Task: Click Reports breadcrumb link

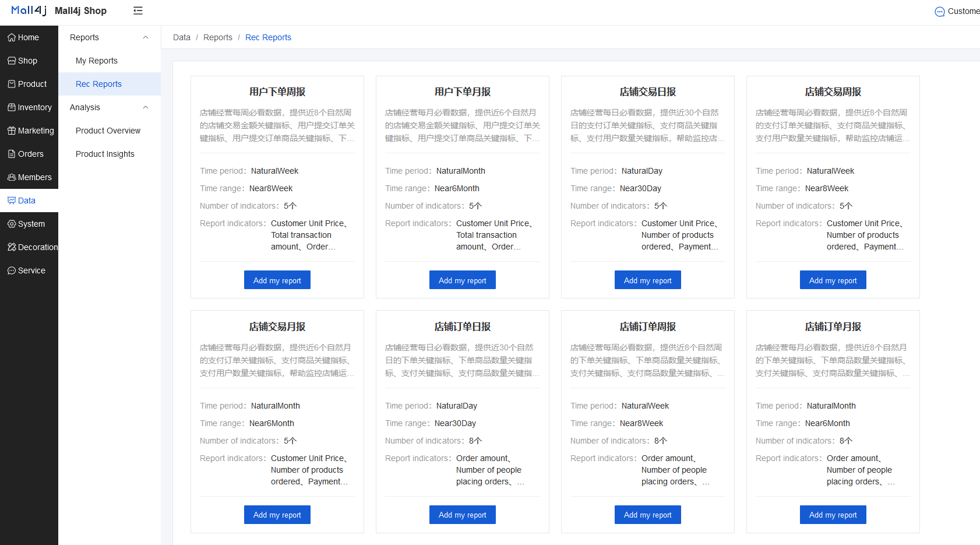Action: point(218,37)
